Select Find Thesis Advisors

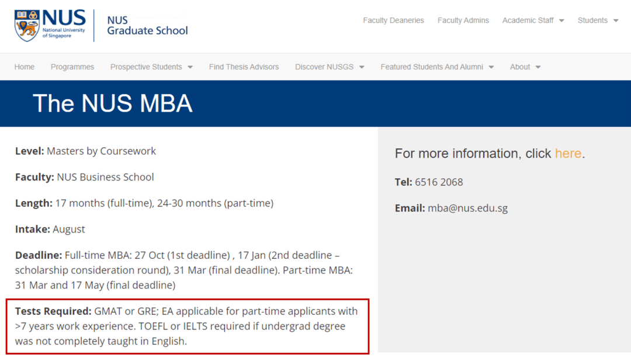point(244,67)
